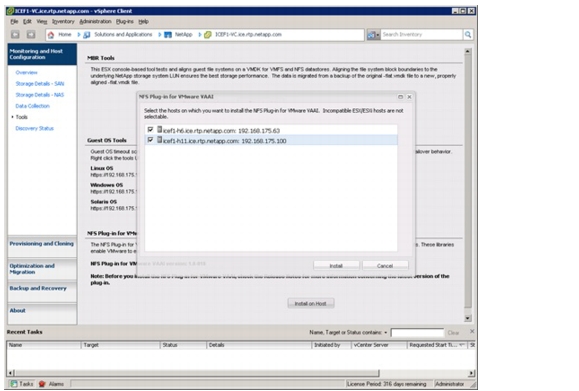This screenshot has height=391, width=579.
Task: Expand breadcrumb arrow after Solutions and Applications
Action: (x=160, y=34)
